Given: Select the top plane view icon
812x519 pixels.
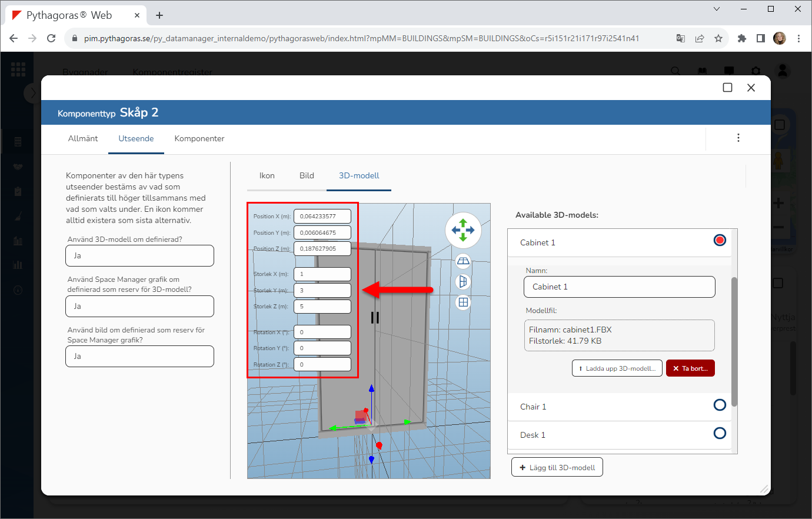Looking at the screenshot, I should 463,261.
